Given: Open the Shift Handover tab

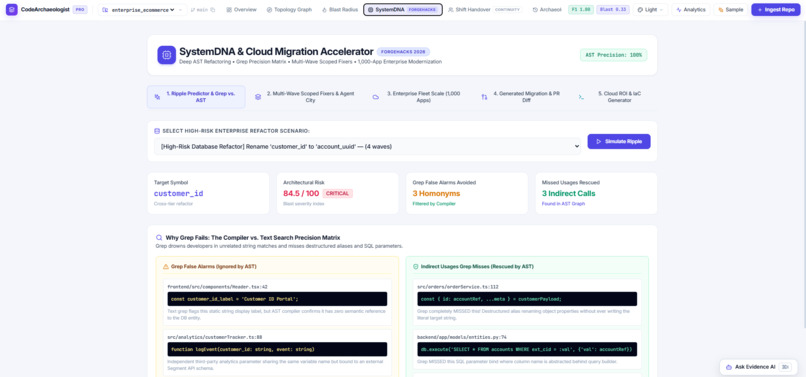Looking at the screenshot, I should click(484, 10).
